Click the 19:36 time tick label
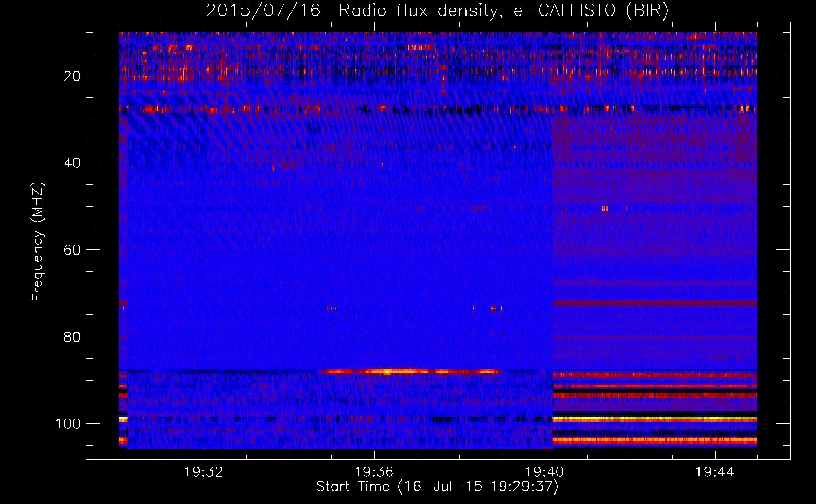 374,472
